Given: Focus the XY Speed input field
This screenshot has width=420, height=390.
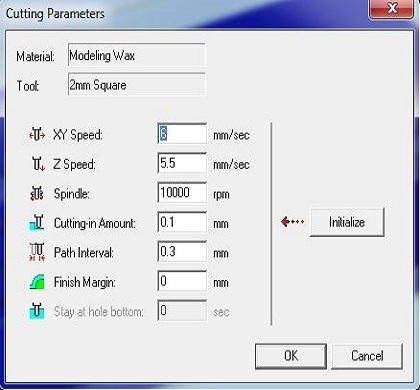Looking at the screenshot, I should (x=182, y=134).
